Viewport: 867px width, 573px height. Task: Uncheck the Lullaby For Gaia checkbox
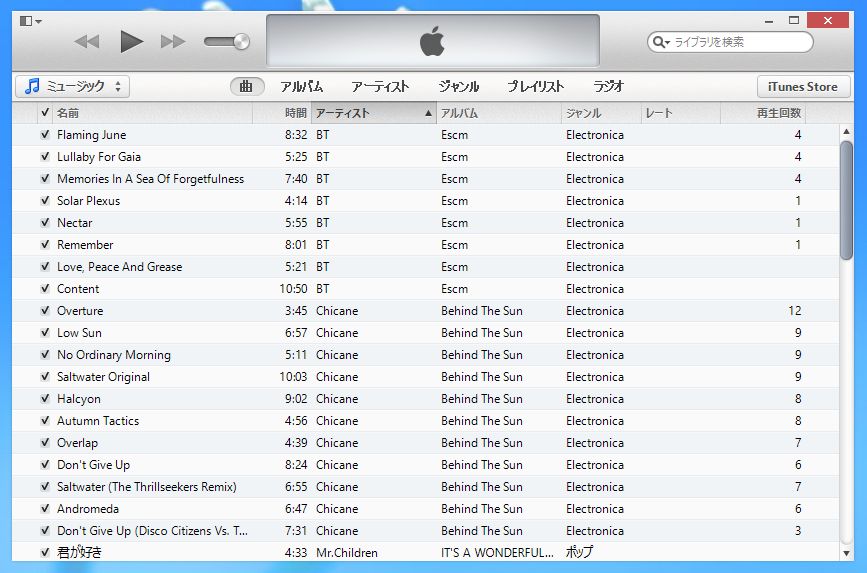click(x=45, y=157)
